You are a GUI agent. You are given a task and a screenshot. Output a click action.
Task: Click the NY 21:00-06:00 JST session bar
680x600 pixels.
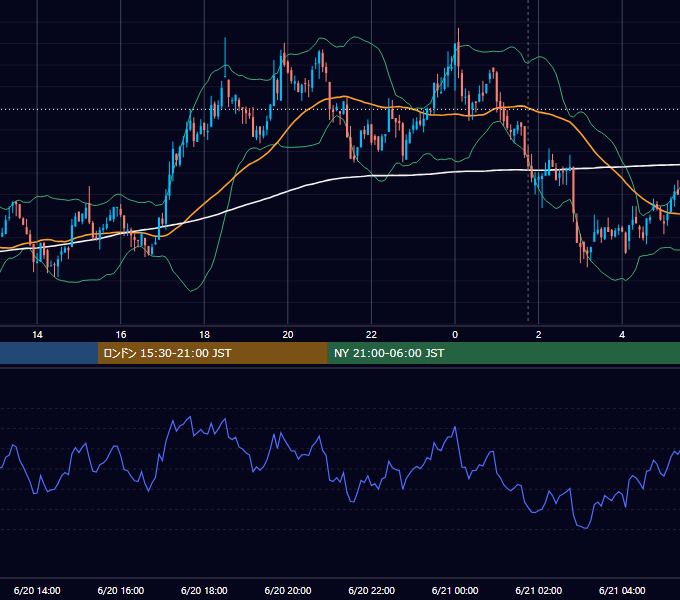503,353
